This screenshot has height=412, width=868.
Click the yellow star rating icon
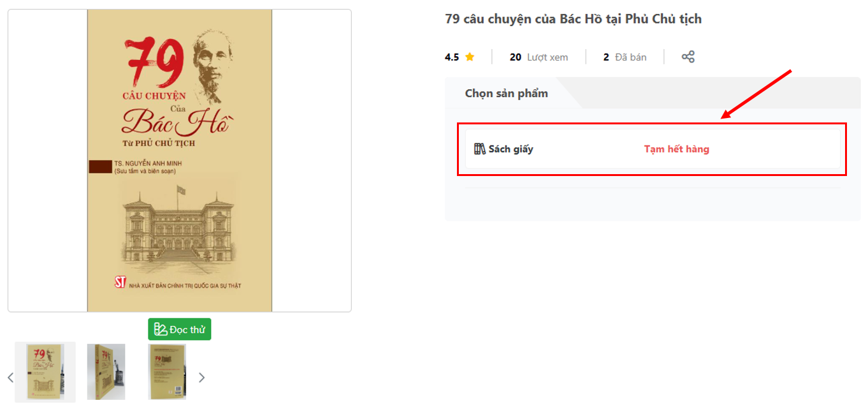pos(470,57)
